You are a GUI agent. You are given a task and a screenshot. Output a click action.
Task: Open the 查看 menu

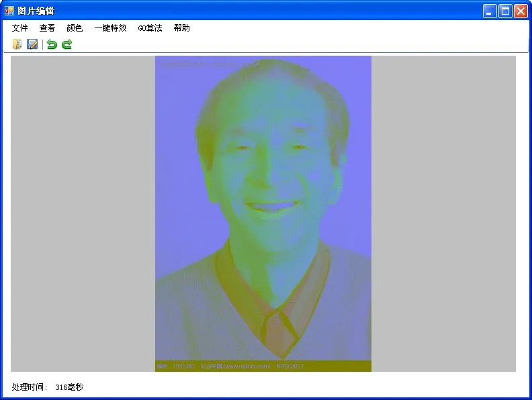47,28
